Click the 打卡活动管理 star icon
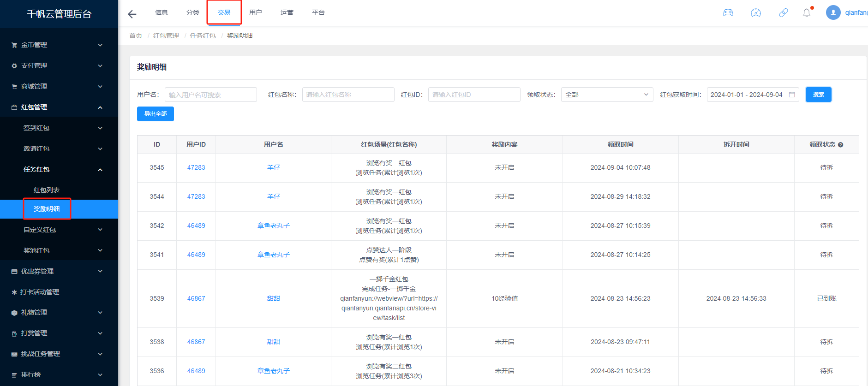 [14, 292]
